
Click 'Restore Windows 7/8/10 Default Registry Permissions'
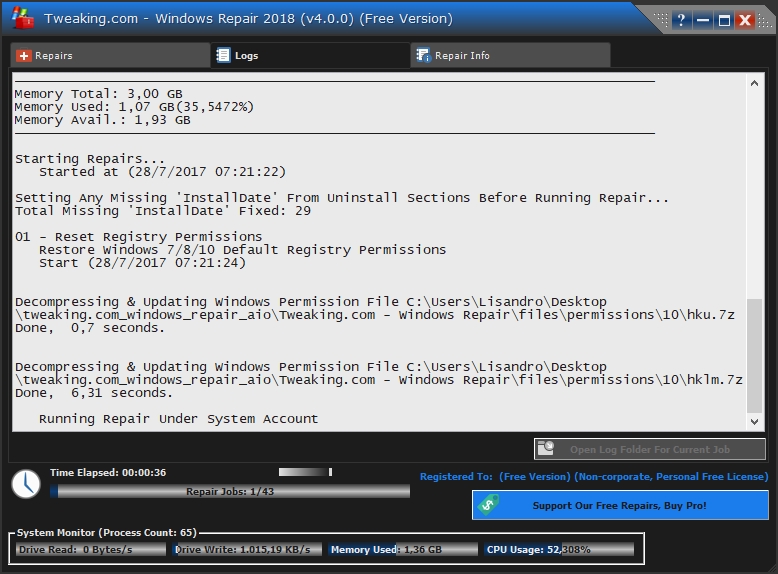pos(242,250)
